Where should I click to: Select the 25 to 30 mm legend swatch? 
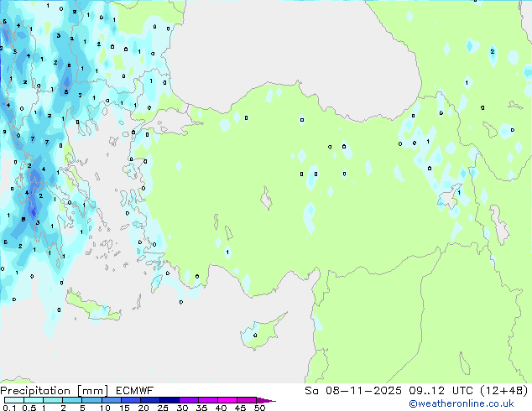(x=170, y=400)
